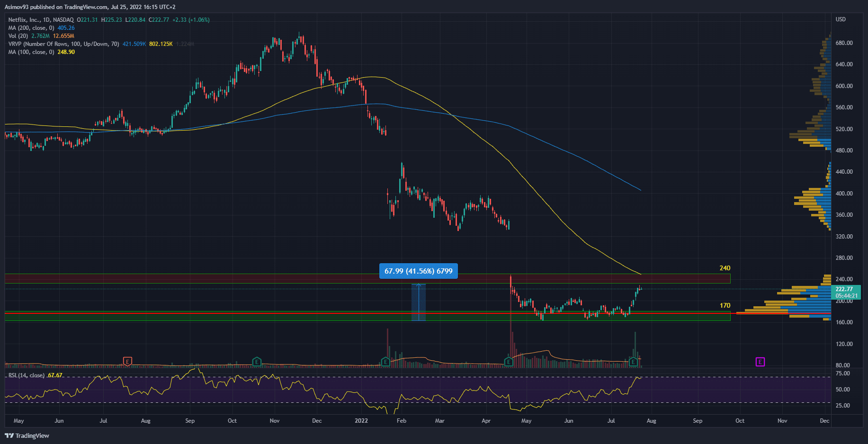Click the purple upcoming earnings marker in October

(760, 362)
